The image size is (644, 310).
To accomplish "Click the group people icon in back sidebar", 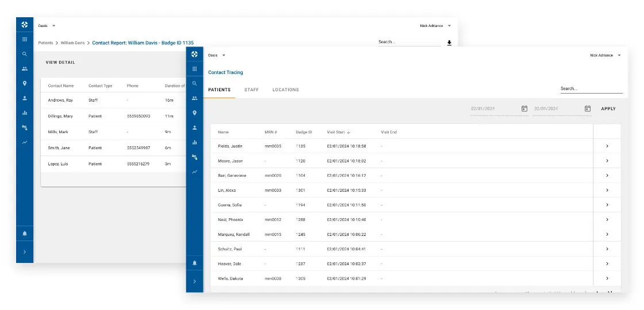I will coord(25,69).
